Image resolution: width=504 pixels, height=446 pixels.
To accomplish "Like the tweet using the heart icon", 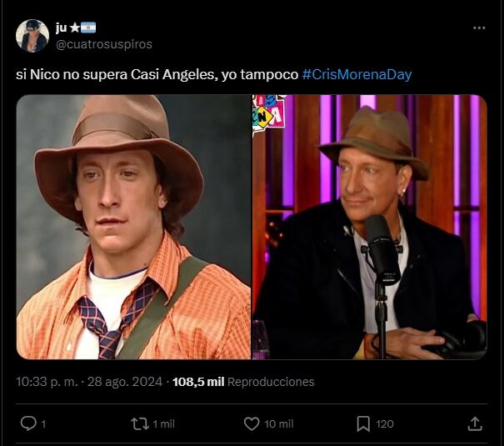I will point(252,423).
